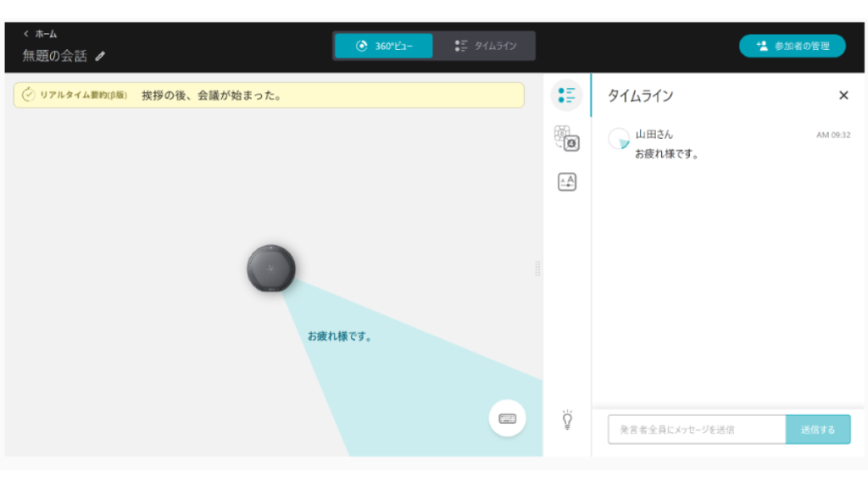Switch to the タイムライン view tab
This screenshot has width=868, height=488.
[485, 46]
